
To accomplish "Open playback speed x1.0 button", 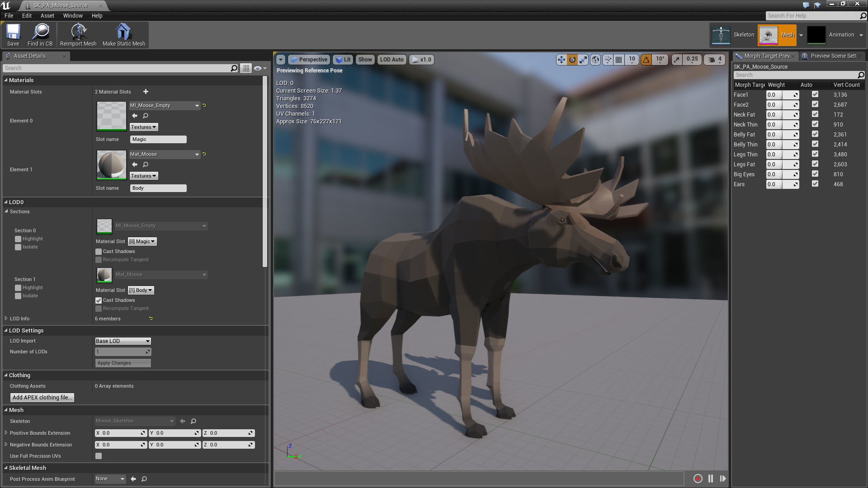I will 421,60.
